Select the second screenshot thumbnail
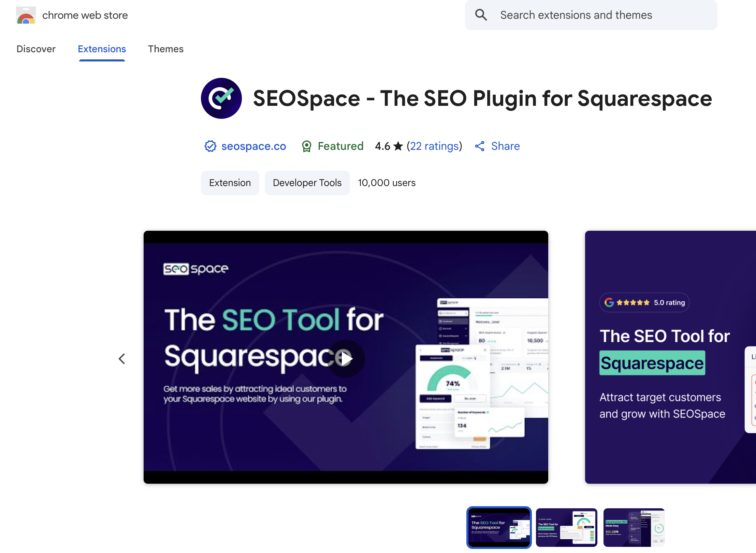This screenshot has width=756, height=553. click(x=566, y=527)
